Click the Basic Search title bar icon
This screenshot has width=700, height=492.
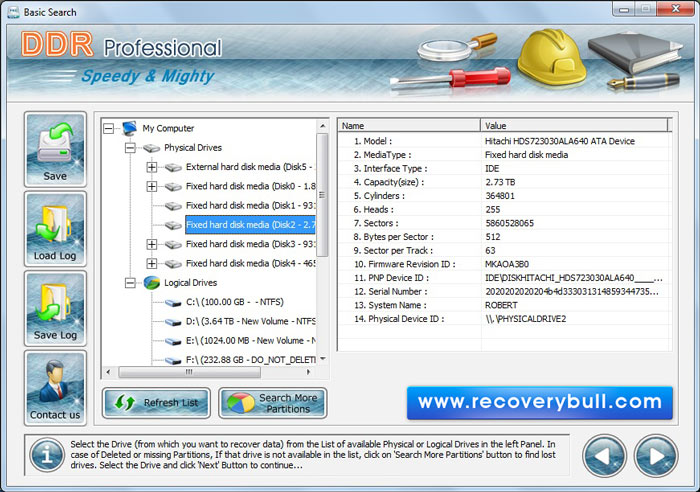13,12
